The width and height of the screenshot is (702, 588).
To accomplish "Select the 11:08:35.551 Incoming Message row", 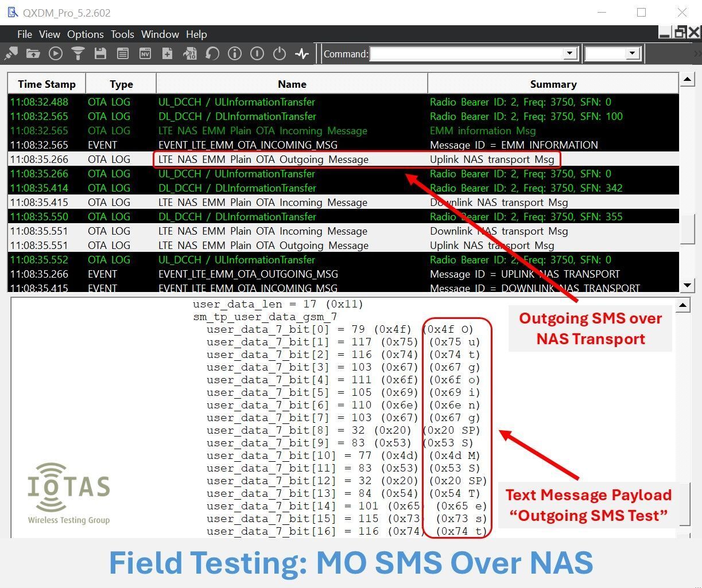I will coord(343,231).
